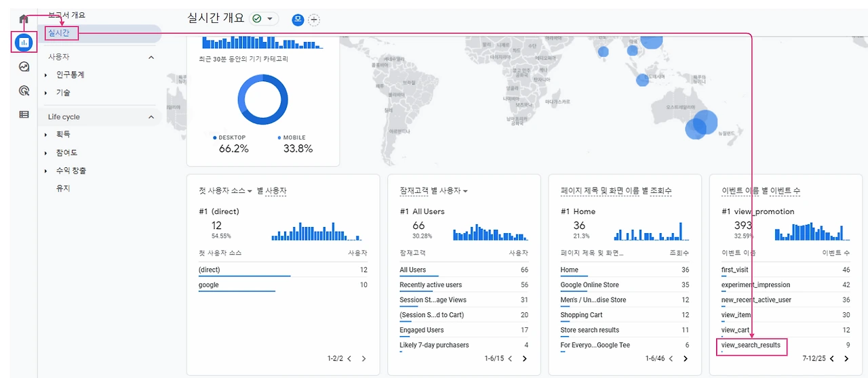Viewport: 868px width, 378px height.
Task: Select Recently active users row
Action: point(464,285)
